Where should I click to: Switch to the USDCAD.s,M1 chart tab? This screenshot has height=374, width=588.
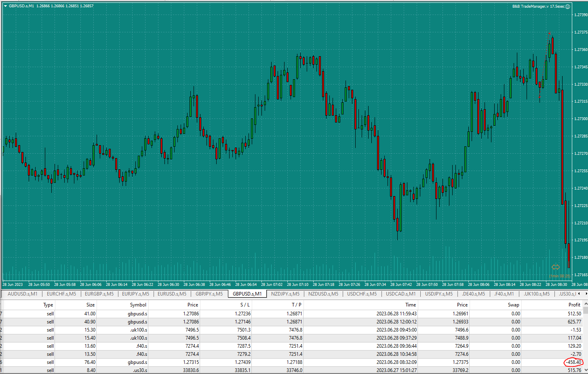pos(401,294)
